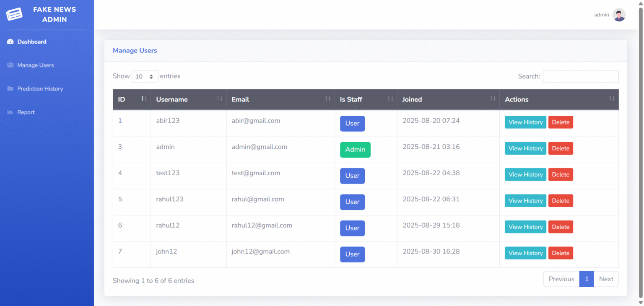Click the Is Staff sort chevron
The width and height of the screenshot is (644, 306).
point(390,99)
